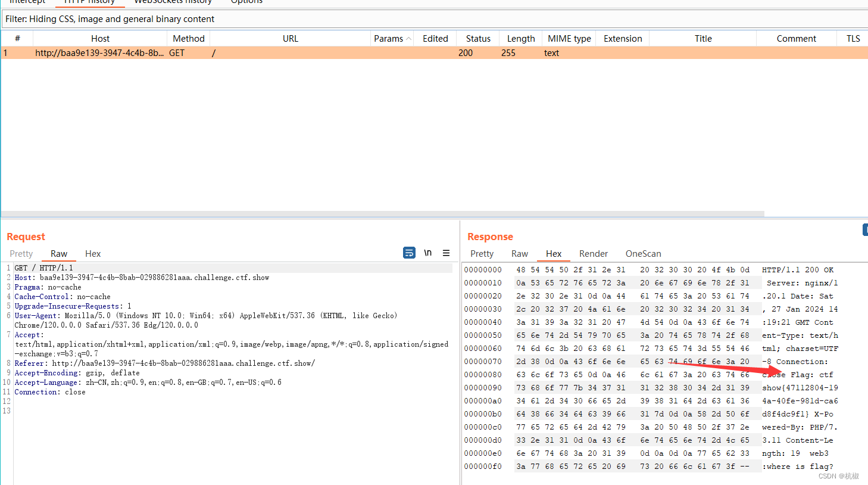This screenshot has width=868, height=485.
Task: Open the request options hamburger menu
Action: [446, 253]
